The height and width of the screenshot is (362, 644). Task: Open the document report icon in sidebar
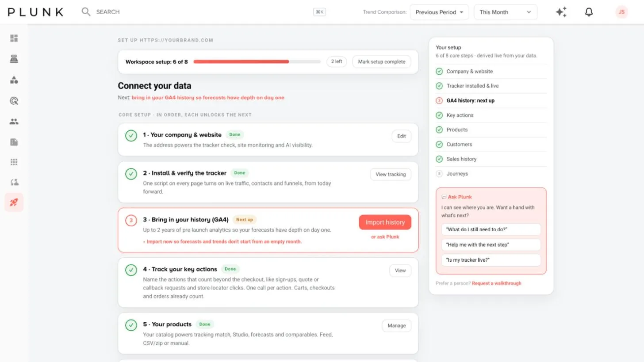[x=14, y=142]
